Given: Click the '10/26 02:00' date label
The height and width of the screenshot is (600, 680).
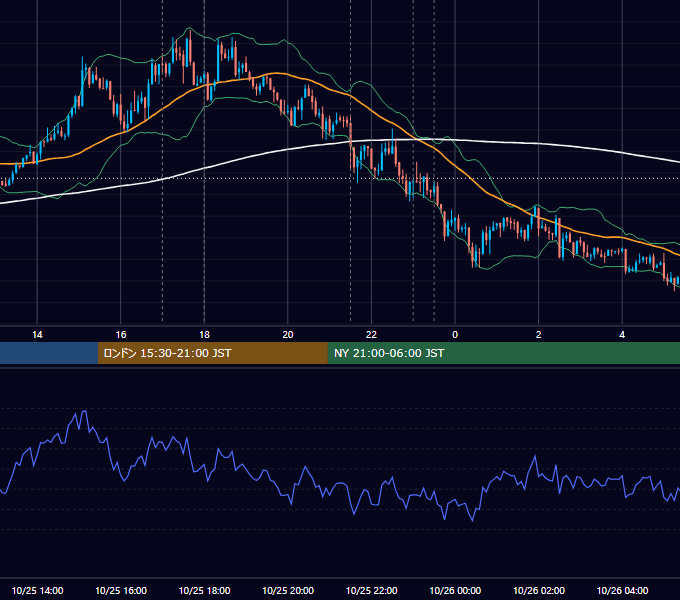Looking at the screenshot, I should pyautogui.click(x=539, y=591).
